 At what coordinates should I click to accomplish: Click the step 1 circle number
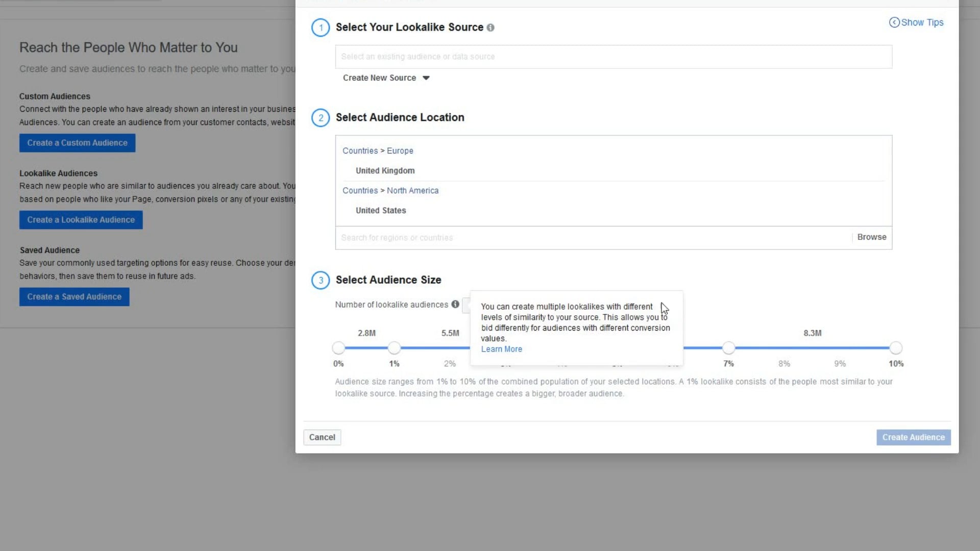pos(321,28)
